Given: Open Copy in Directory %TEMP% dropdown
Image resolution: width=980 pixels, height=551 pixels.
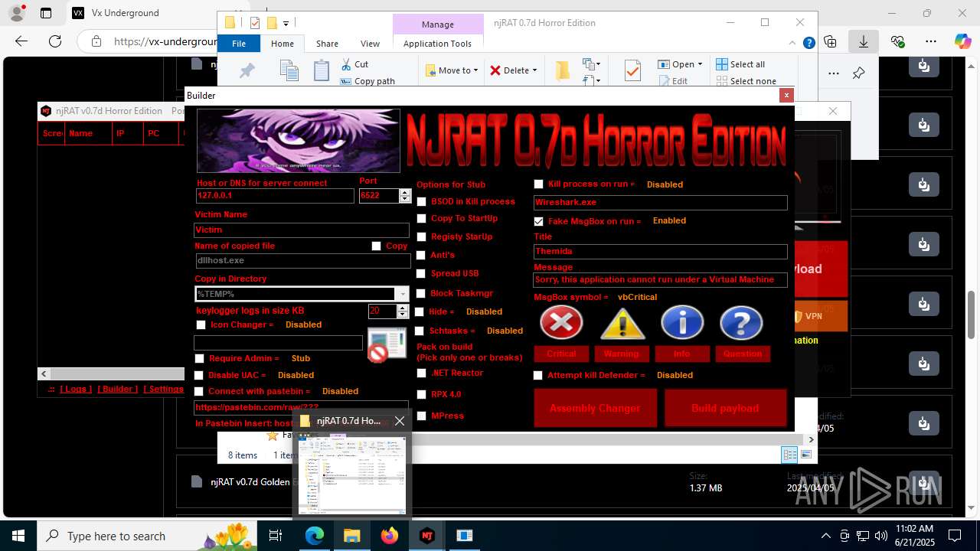Looking at the screenshot, I should (x=401, y=294).
